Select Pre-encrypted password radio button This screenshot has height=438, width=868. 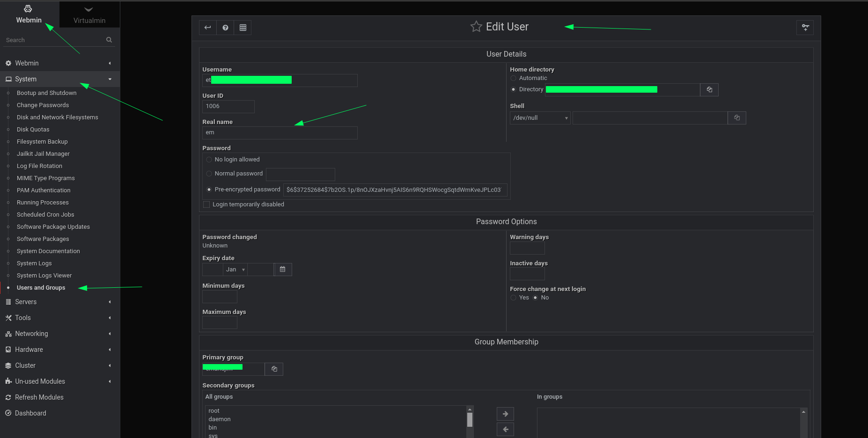point(209,190)
